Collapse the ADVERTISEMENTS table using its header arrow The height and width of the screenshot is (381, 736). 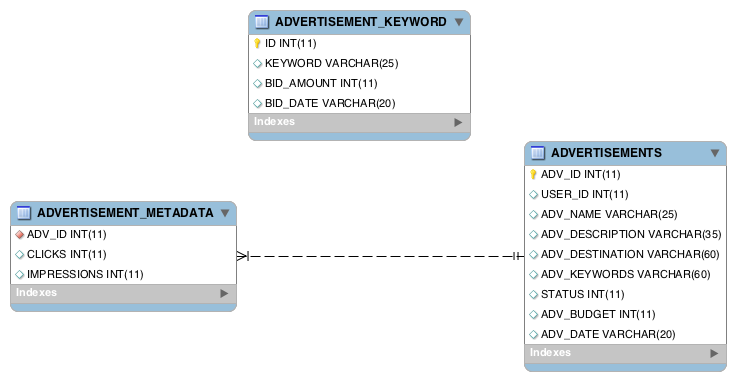point(715,153)
